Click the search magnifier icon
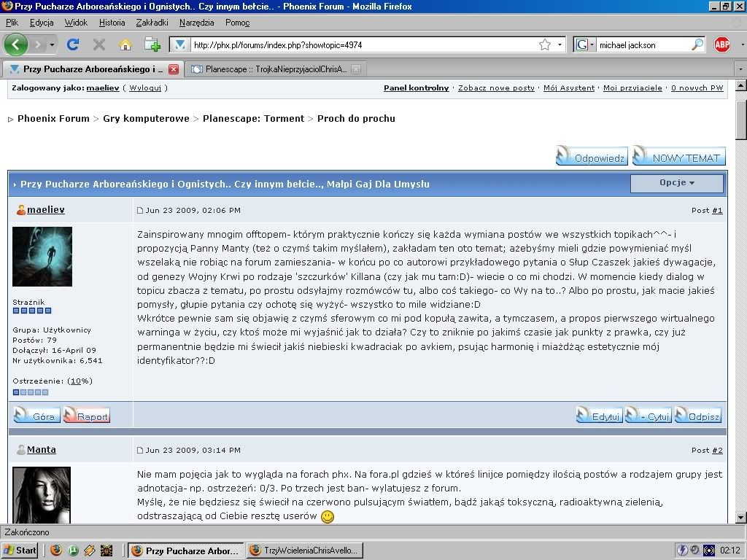This screenshot has width=747, height=560. [697, 44]
